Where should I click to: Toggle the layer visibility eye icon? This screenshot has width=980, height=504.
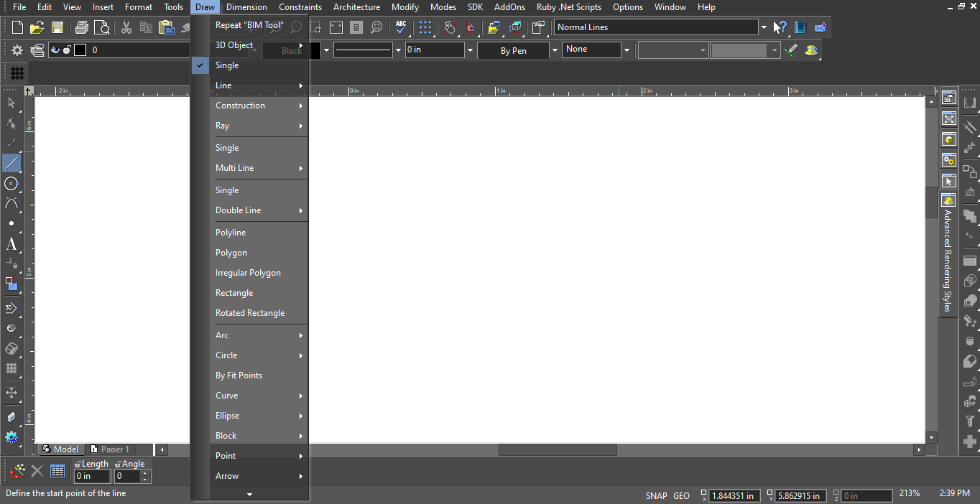55,50
